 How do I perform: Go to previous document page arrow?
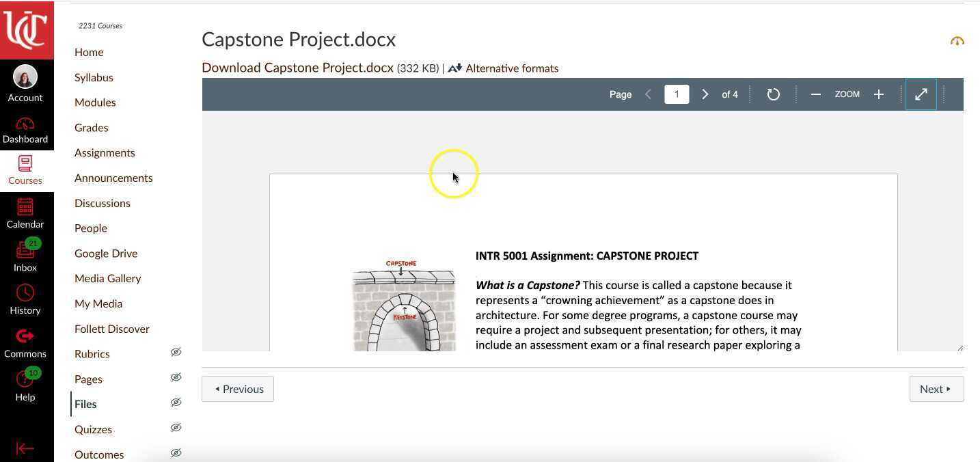tap(648, 94)
